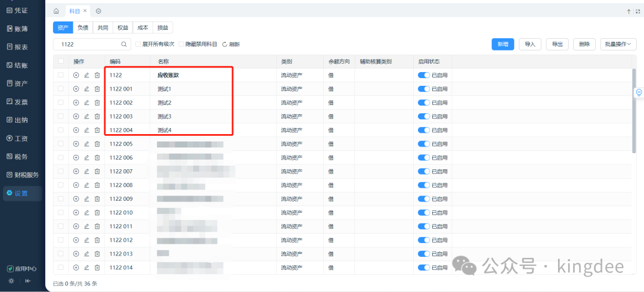Open the floating help assistant icon on right edge
The height and width of the screenshot is (292, 644).
click(x=639, y=92)
